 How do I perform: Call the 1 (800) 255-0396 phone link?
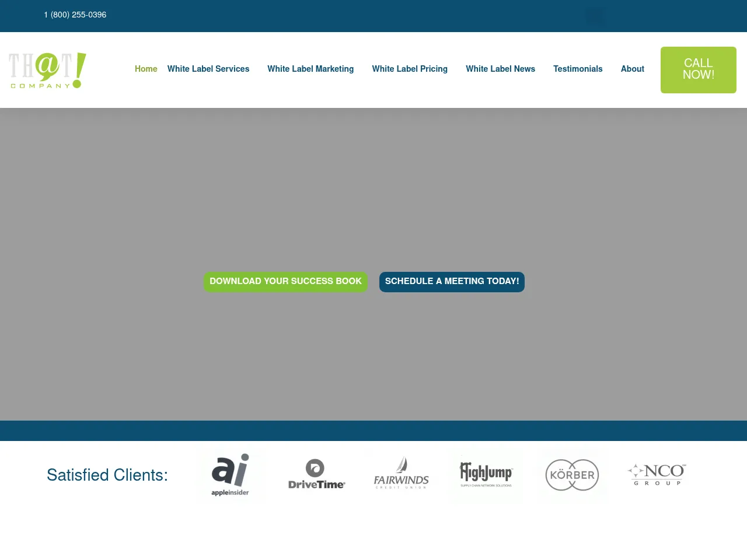[75, 15]
